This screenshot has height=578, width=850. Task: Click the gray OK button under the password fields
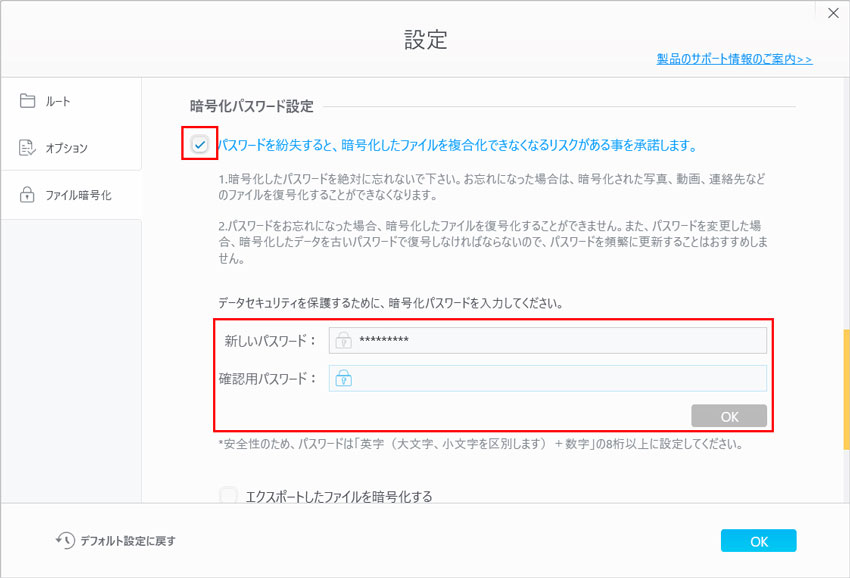pyautogui.click(x=729, y=415)
